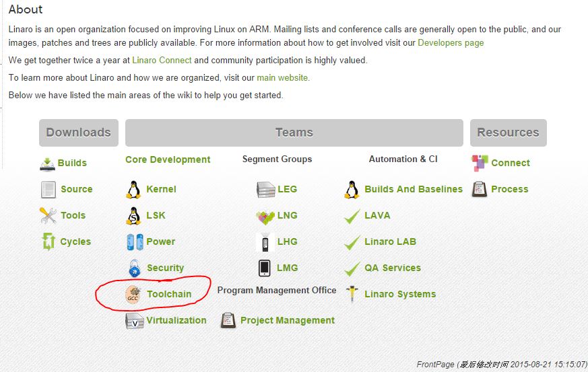
Task: Open the Linaro Systems link
Action: [400, 295]
